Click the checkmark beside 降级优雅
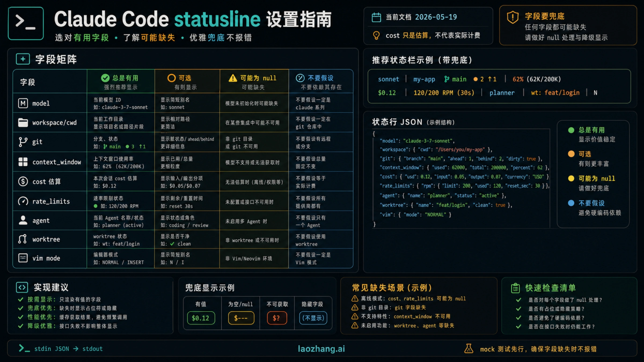 click(21, 326)
